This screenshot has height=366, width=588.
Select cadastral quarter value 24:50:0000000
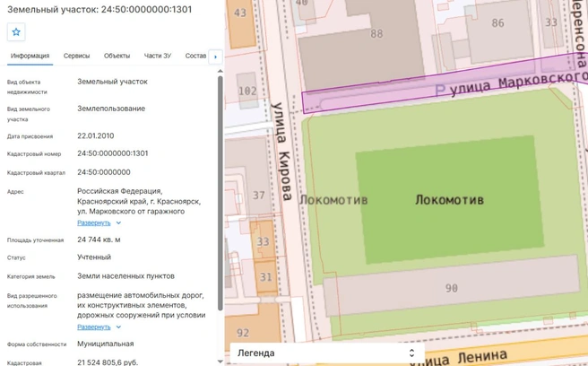[104, 172]
